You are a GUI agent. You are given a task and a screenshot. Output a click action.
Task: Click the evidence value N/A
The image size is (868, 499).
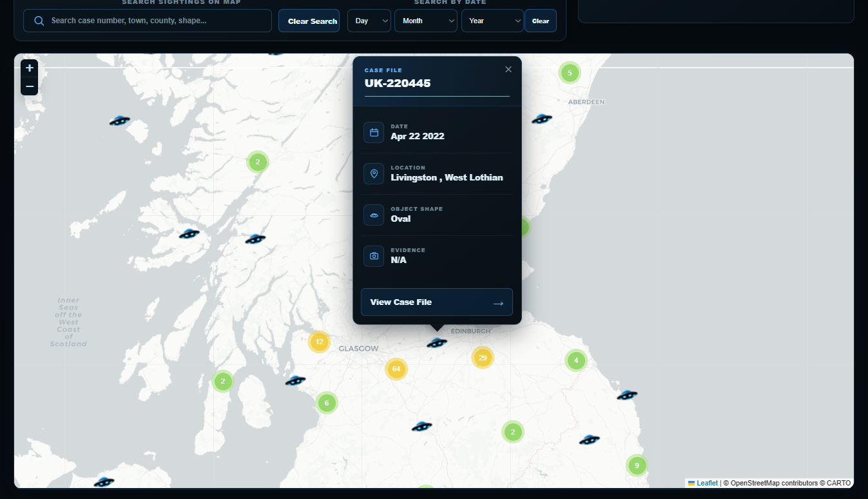(399, 260)
